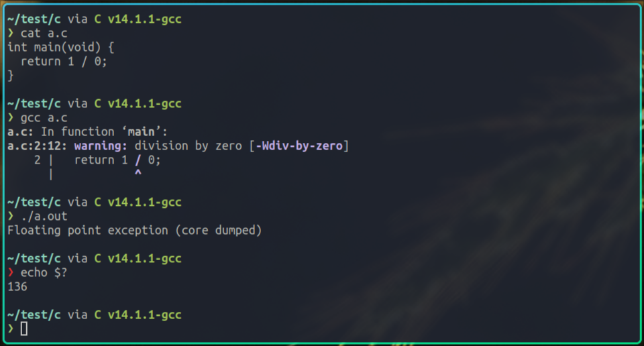Click the red prompt arrow before echo
This screenshot has height=346, width=644.
click(x=11, y=272)
